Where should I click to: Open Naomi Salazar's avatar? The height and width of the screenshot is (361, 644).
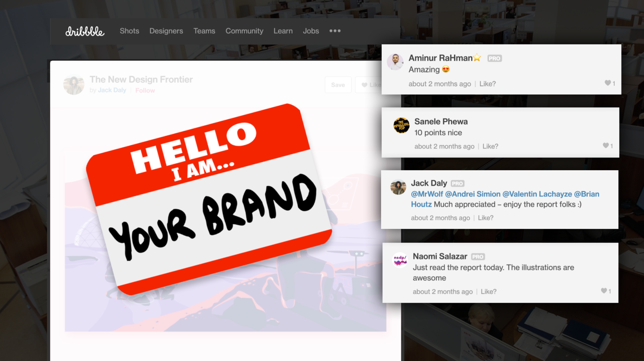[400, 260]
